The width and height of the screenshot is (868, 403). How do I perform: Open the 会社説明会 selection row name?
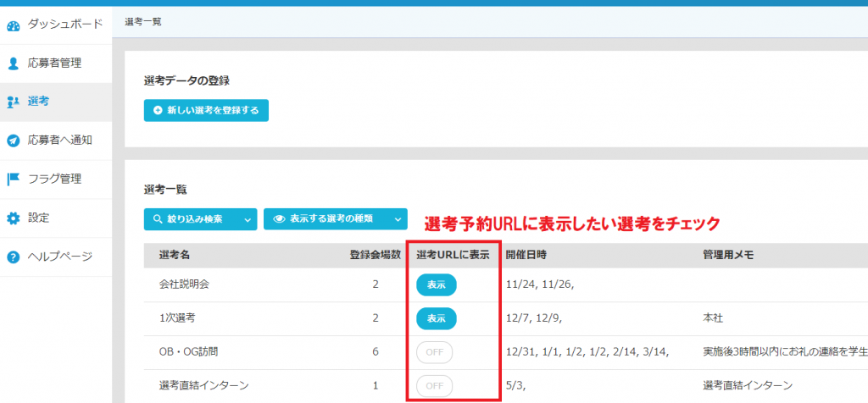[184, 284]
